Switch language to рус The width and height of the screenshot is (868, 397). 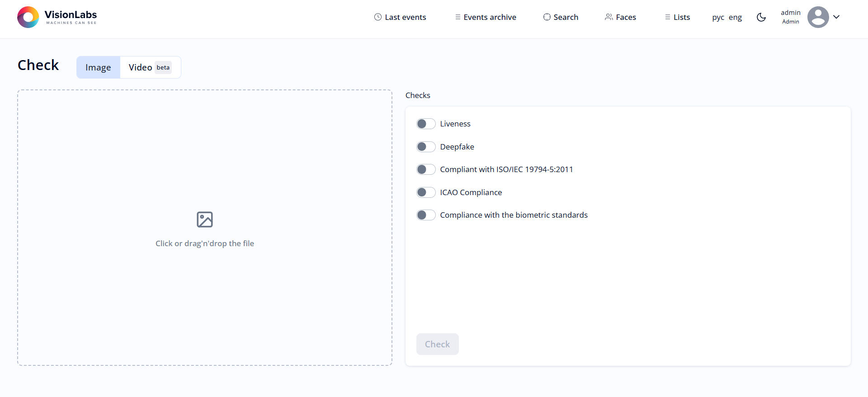(x=718, y=17)
